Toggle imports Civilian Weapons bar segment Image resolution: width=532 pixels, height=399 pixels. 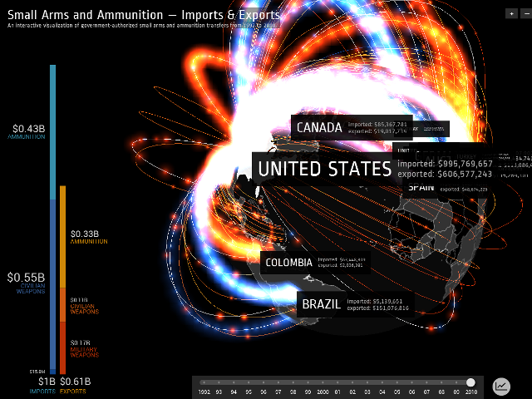(x=53, y=283)
